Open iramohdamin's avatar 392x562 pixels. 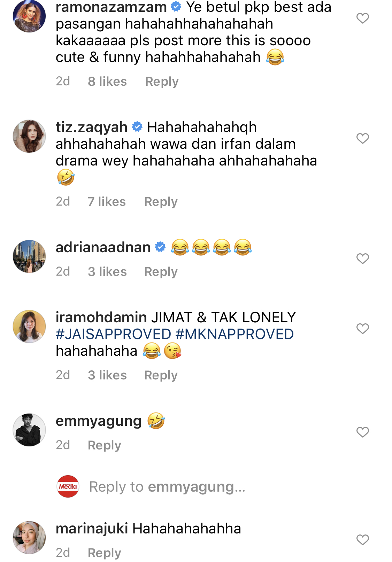coord(29,326)
